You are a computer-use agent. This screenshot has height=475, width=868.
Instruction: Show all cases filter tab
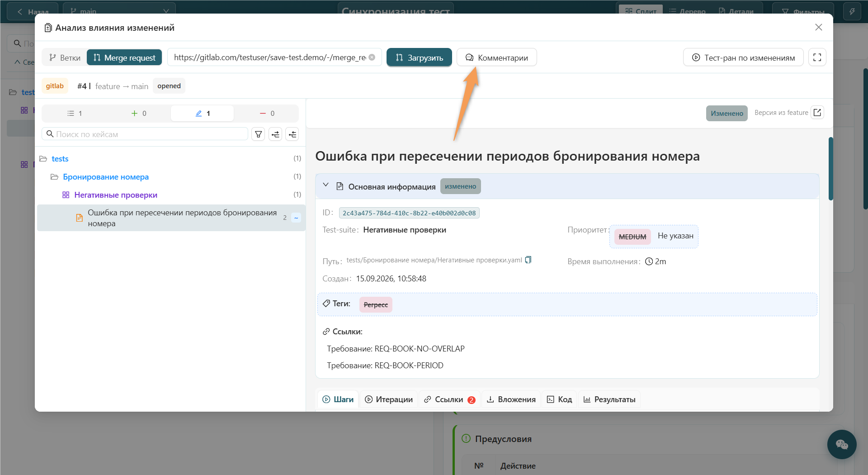tap(74, 113)
